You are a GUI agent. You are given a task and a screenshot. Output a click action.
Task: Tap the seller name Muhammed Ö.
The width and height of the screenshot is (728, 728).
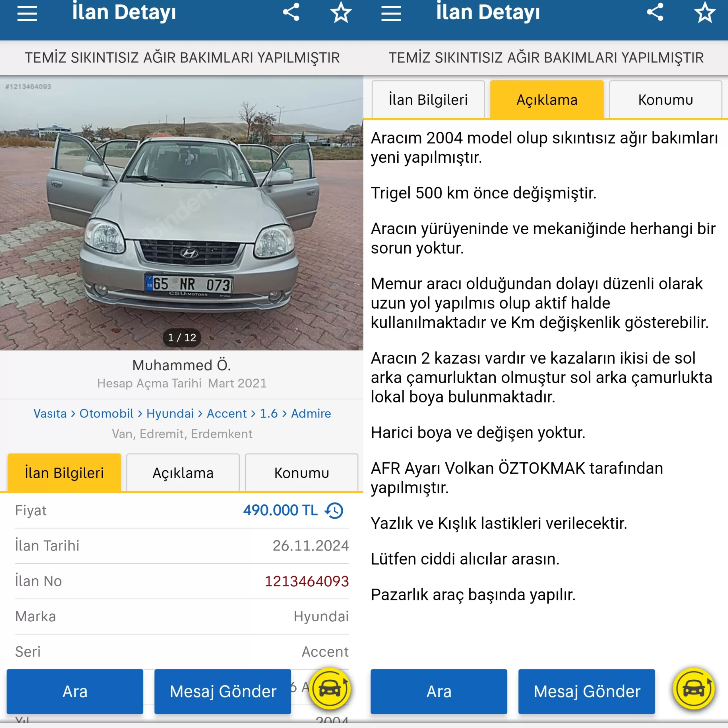(x=182, y=365)
